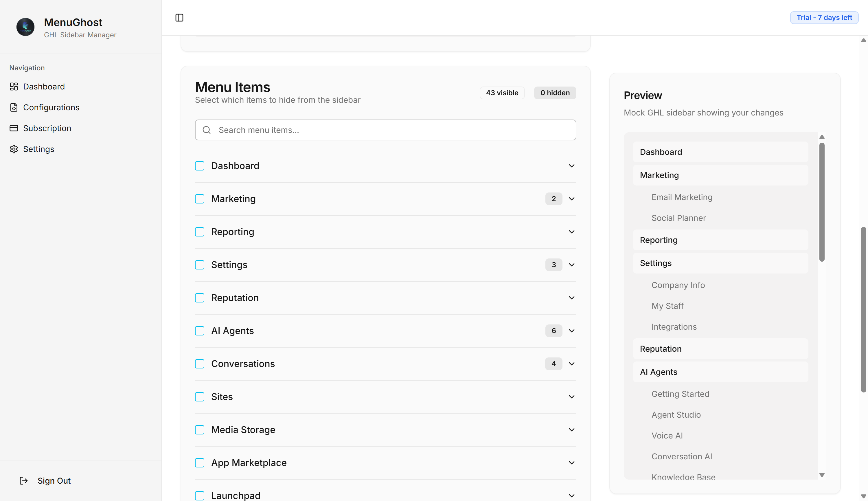
Task: Click the magnifier icon in the search bar
Action: click(x=206, y=130)
